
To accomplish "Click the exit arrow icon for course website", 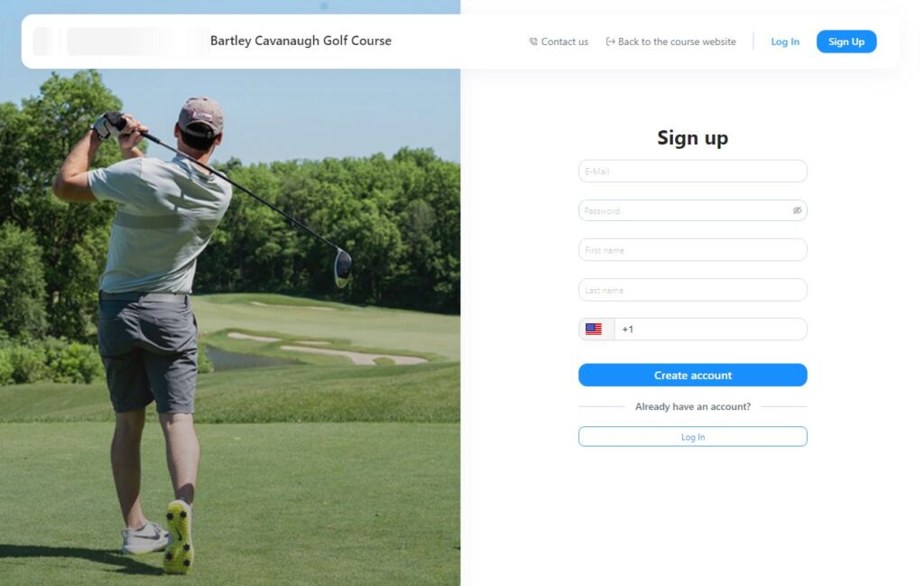I will [611, 42].
